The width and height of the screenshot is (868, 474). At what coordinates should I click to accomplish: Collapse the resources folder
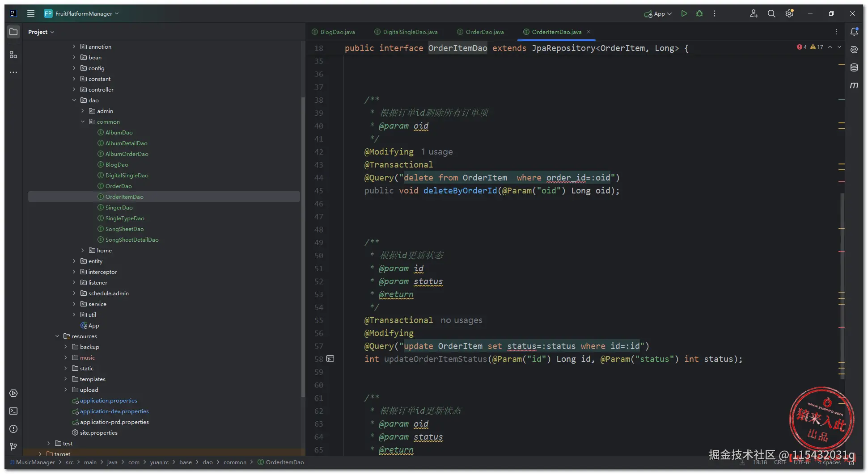(57, 336)
